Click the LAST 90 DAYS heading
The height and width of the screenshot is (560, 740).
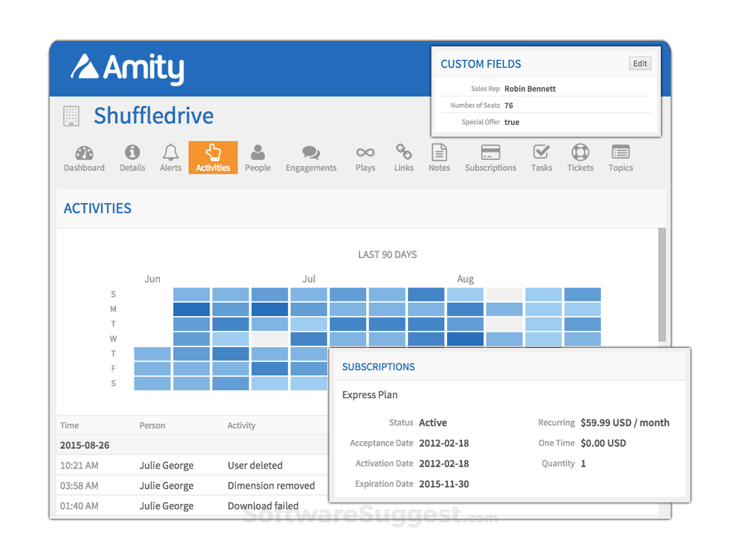(387, 255)
